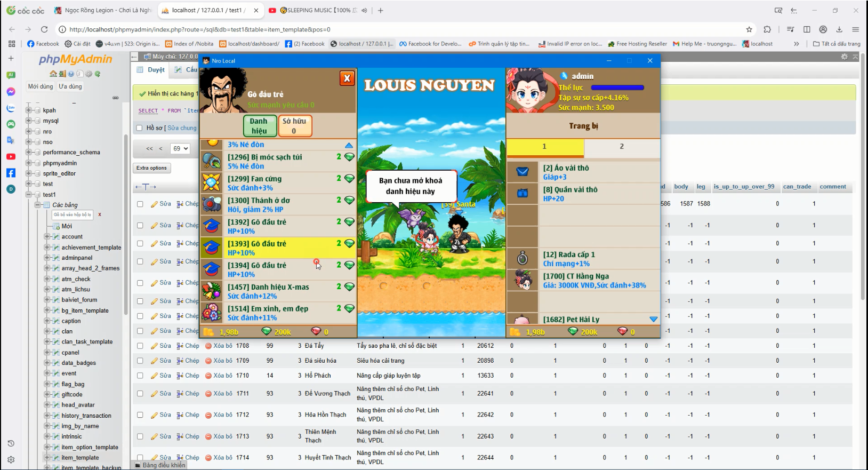Click the Mới dùng recent button
The height and width of the screenshot is (470, 868).
pyautogui.click(x=41, y=86)
